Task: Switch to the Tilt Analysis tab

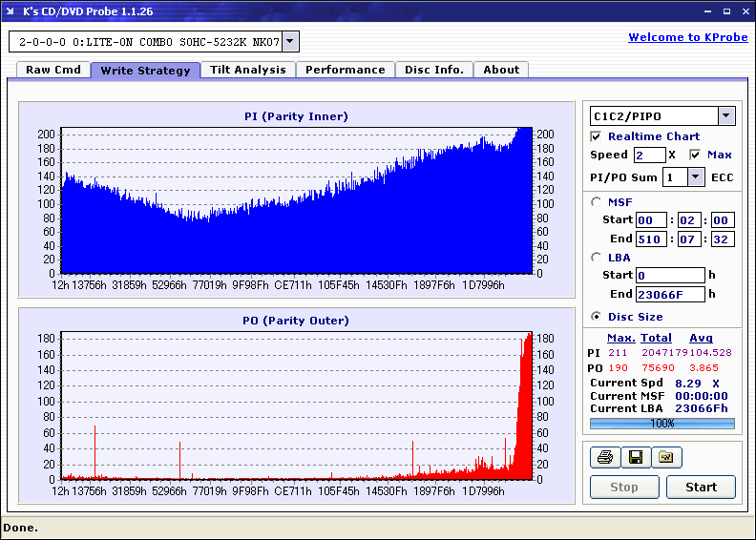Action: coord(248,70)
